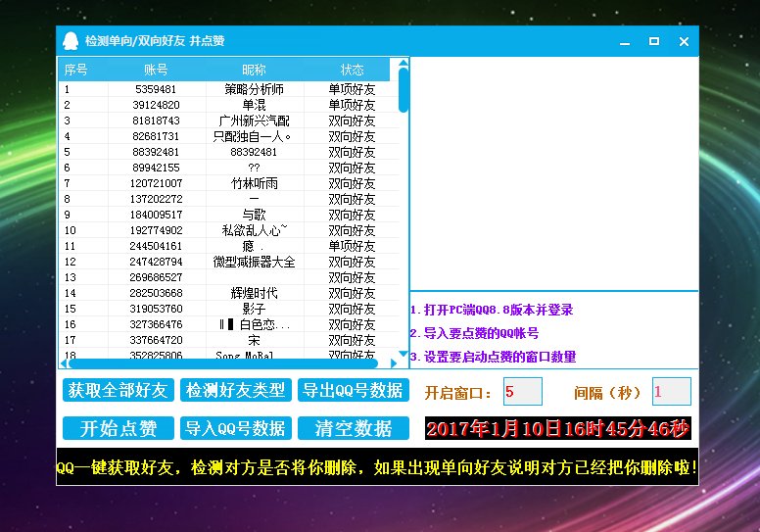760x532 pixels.
Task: Maximize the friend detection window
Action: 654,42
